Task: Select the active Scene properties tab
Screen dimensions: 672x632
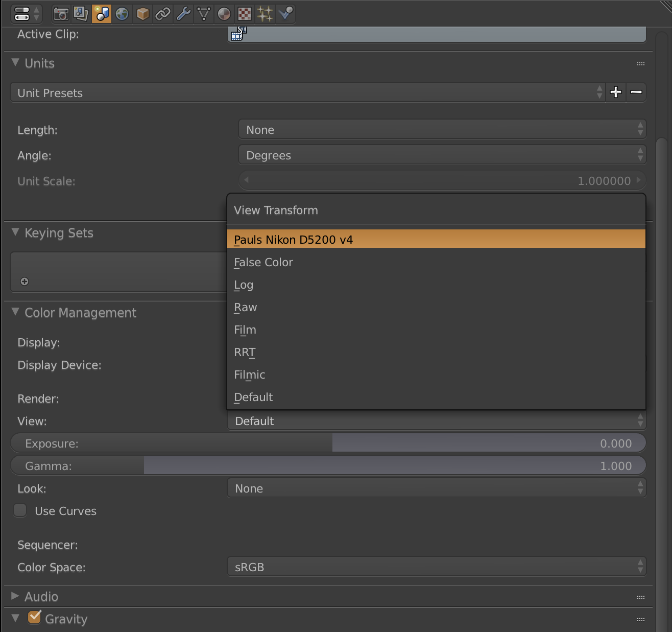Action: [x=102, y=14]
